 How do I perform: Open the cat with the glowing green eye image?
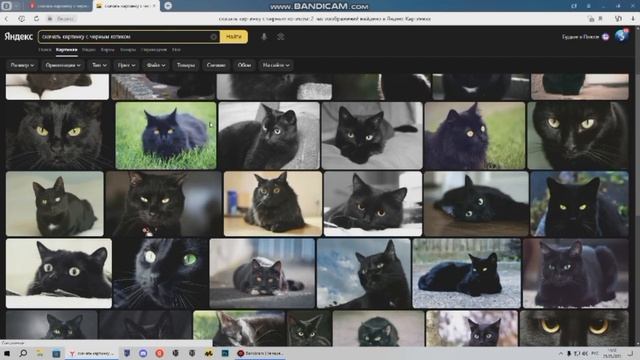(x=160, y=273)
